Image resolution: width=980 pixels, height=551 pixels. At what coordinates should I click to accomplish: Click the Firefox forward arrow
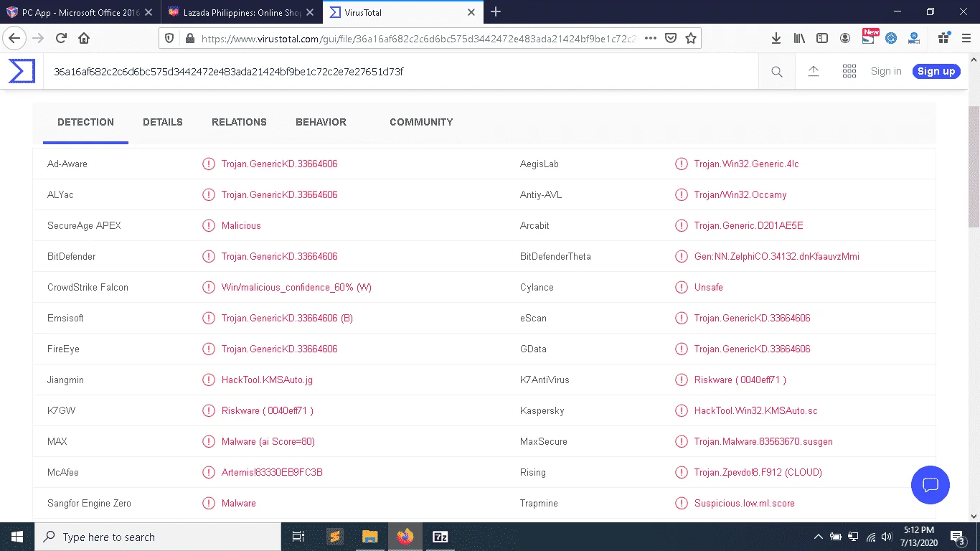click(37, 38)
